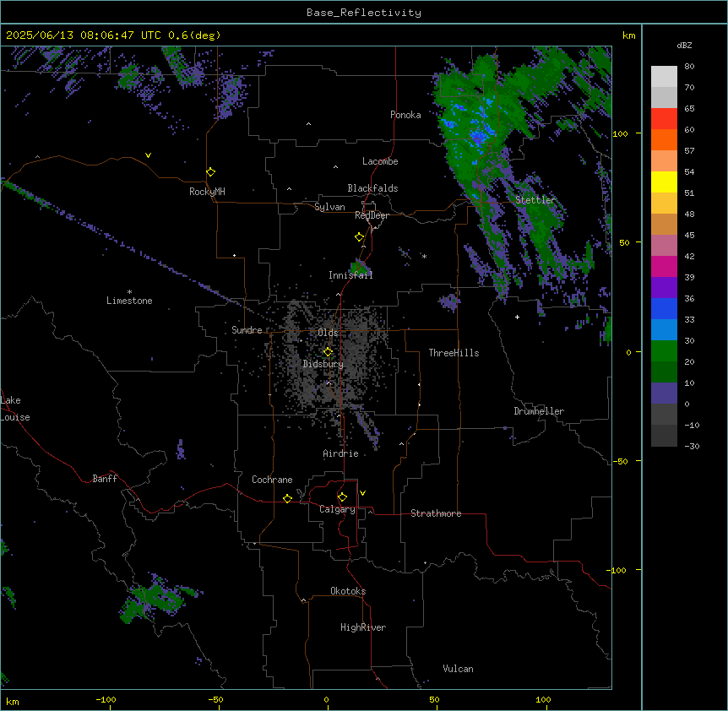Click the Blackfalds city label
Viewport: 728px width, 711px height.
pos(372,188)
